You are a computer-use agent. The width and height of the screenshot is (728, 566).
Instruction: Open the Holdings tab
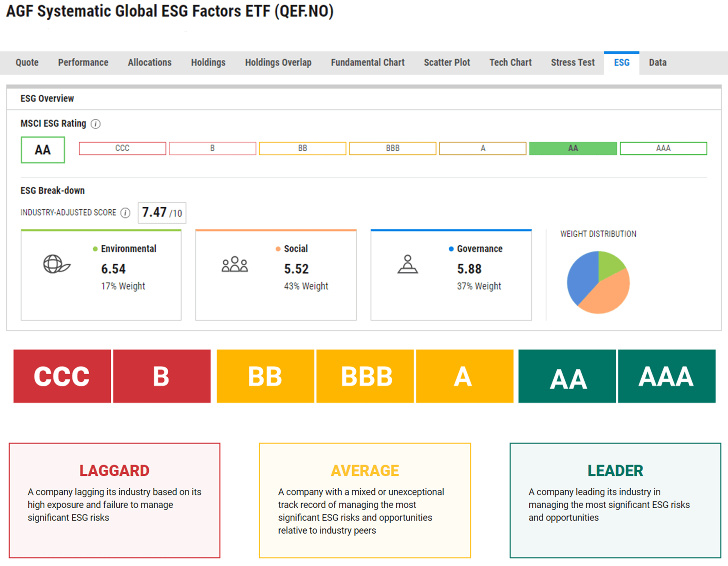208,63
